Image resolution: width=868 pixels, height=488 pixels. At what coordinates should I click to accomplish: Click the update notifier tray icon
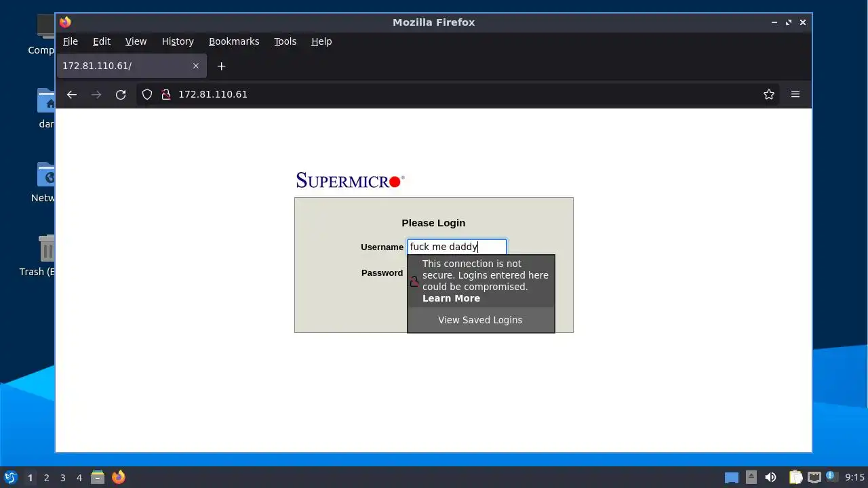[x=831, y=477]
